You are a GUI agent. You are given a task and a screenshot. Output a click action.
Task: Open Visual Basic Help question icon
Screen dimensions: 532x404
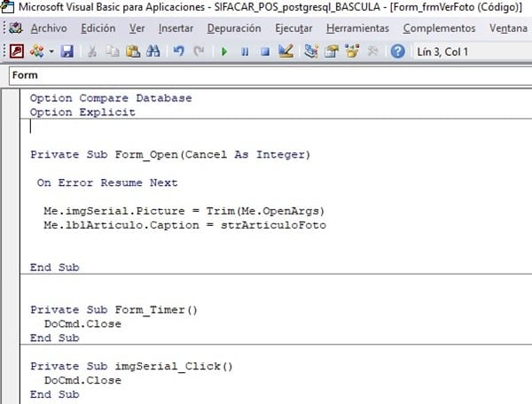(397, 51)
